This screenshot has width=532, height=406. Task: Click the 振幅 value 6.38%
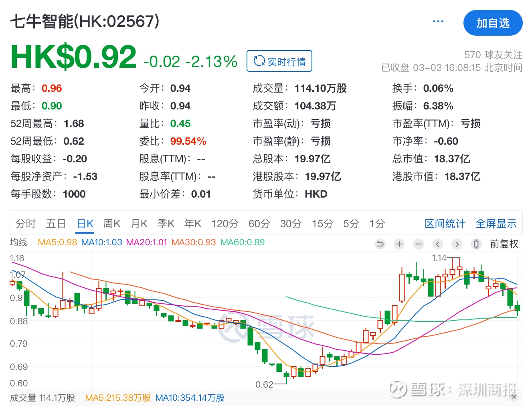click(438, 106)
